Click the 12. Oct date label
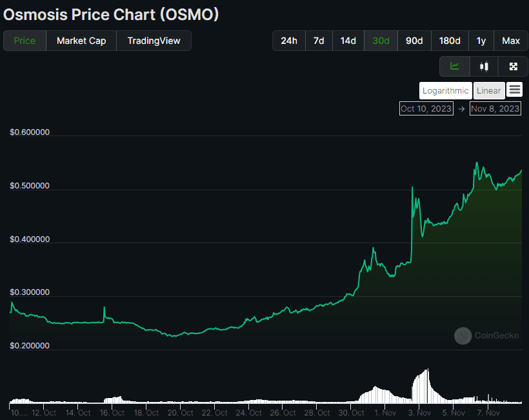This screenshot has height=420, width=529. [44, 413]
